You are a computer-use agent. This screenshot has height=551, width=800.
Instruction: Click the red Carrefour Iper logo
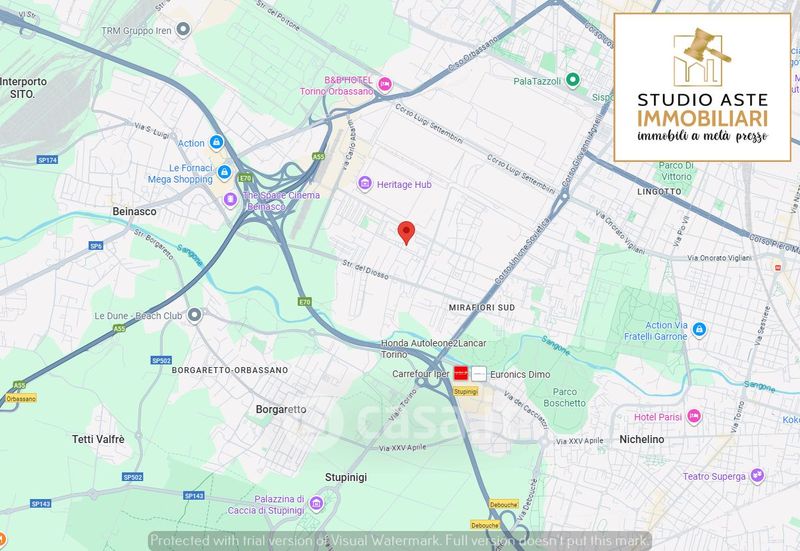(461, 373)
